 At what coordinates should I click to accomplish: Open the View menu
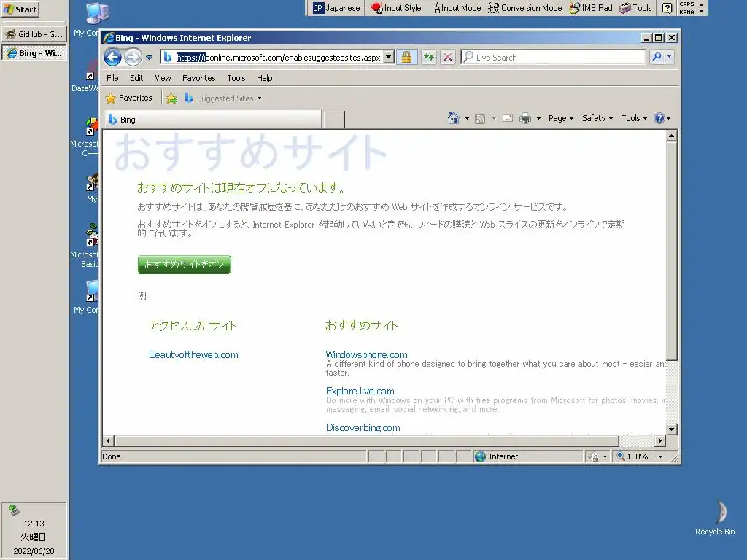163,78
